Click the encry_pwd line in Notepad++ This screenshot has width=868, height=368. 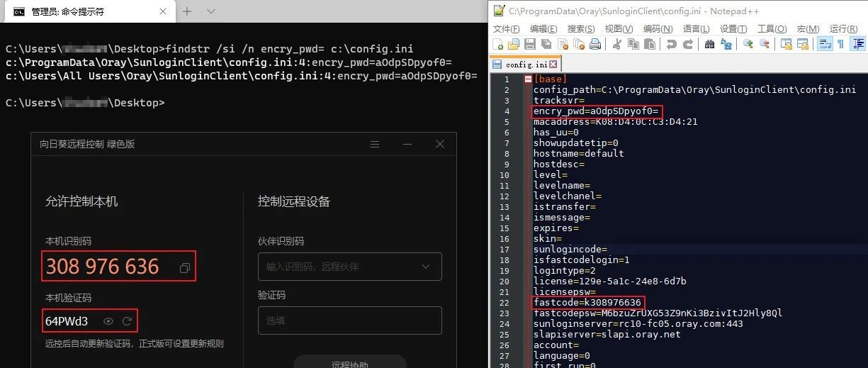pyautogui.click(x=596, y=111)
